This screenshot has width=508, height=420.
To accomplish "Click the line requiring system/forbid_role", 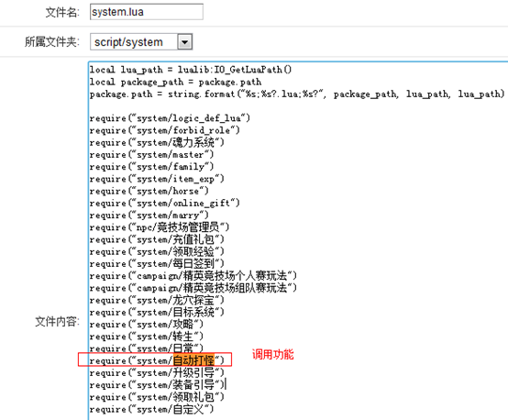I will click(164, 130).
